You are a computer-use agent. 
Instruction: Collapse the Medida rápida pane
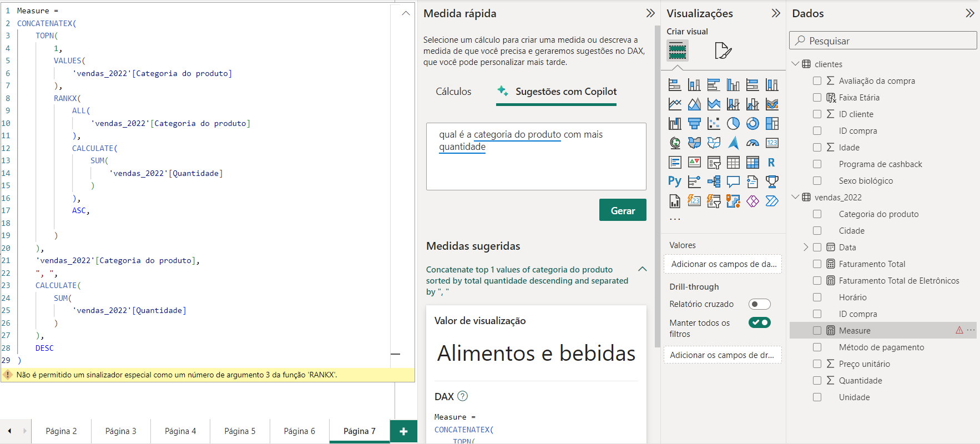[x=650, y=13]
